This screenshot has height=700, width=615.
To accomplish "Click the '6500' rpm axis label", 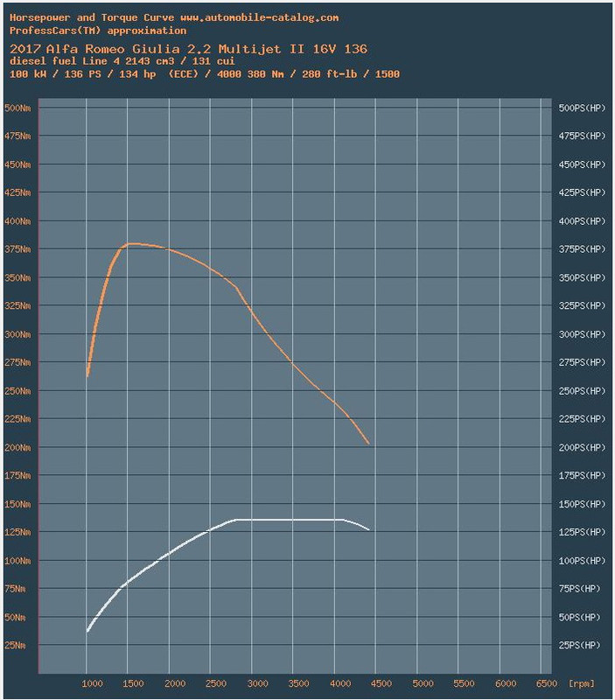I will coord(547,684).
